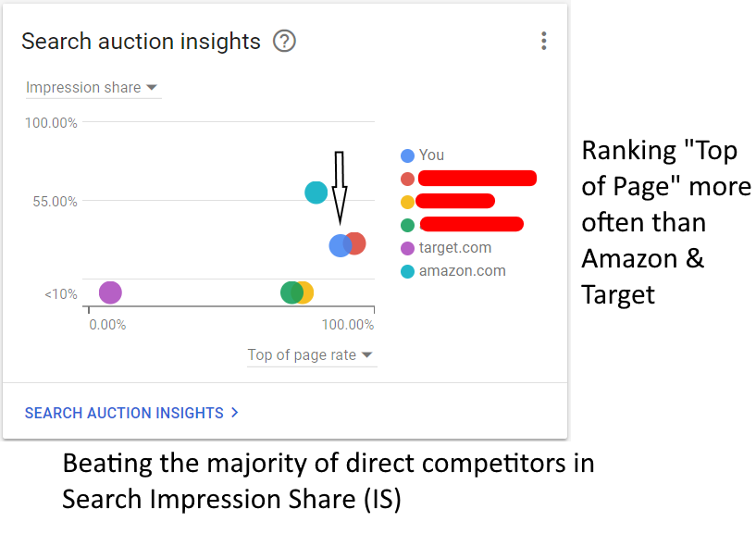Open the three-dot more options menu
This screenshot has width=756, height=534.
(x=544, y=41)
